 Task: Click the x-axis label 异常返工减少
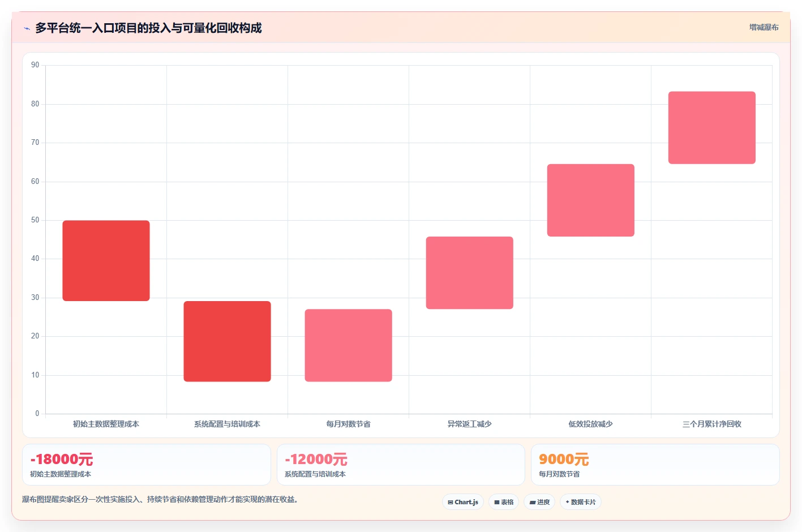469,424
